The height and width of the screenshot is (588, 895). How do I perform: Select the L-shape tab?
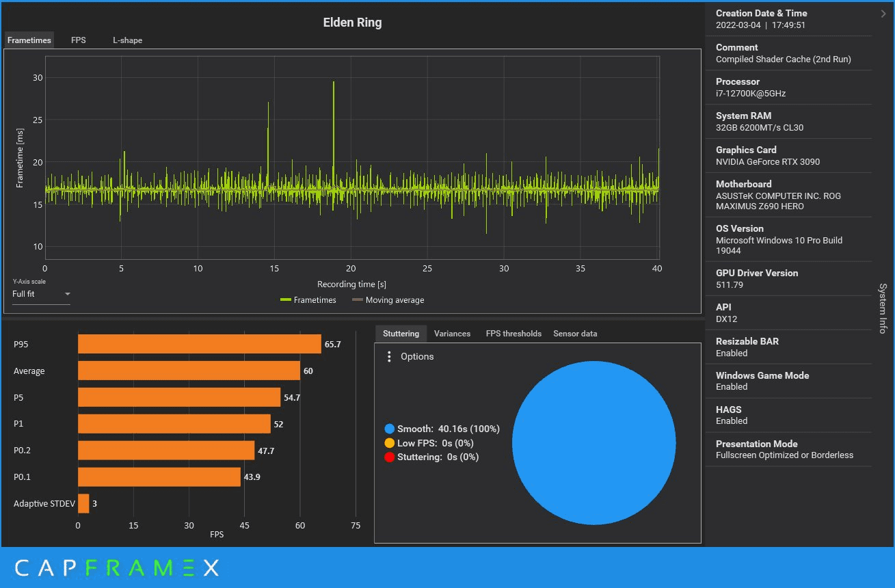[128, 40]
